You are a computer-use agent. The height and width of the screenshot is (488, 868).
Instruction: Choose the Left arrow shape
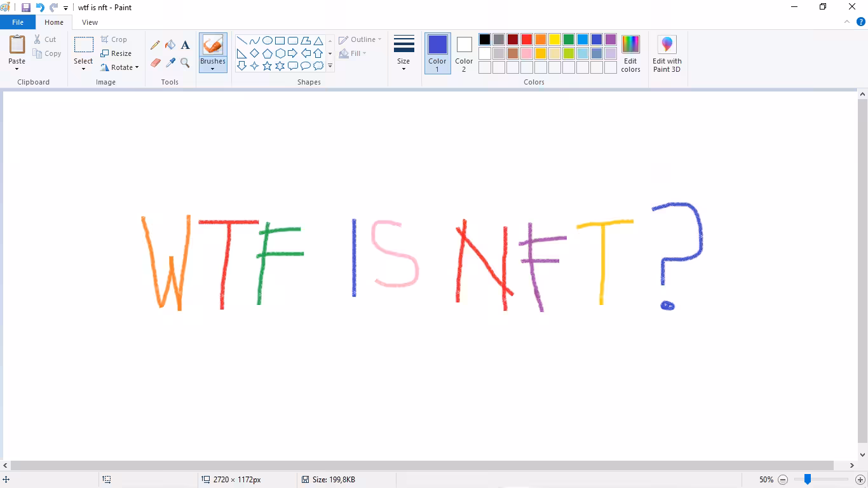(x=306, y=53)
